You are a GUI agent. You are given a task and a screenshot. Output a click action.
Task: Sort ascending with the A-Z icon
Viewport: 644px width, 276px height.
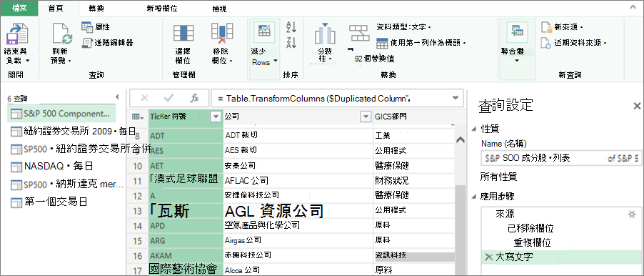pyautogui.click(x=291, y=27)
